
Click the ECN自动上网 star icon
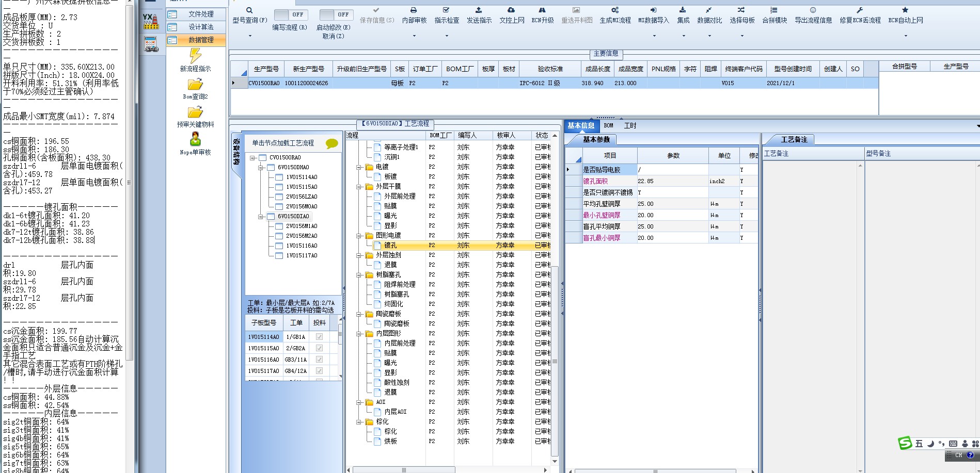[905, 10]
